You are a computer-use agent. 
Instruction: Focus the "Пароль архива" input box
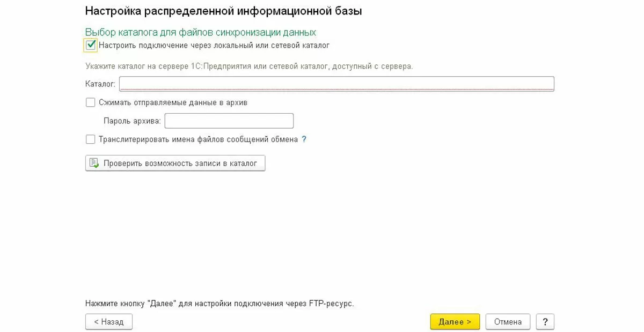click(229, 121)
